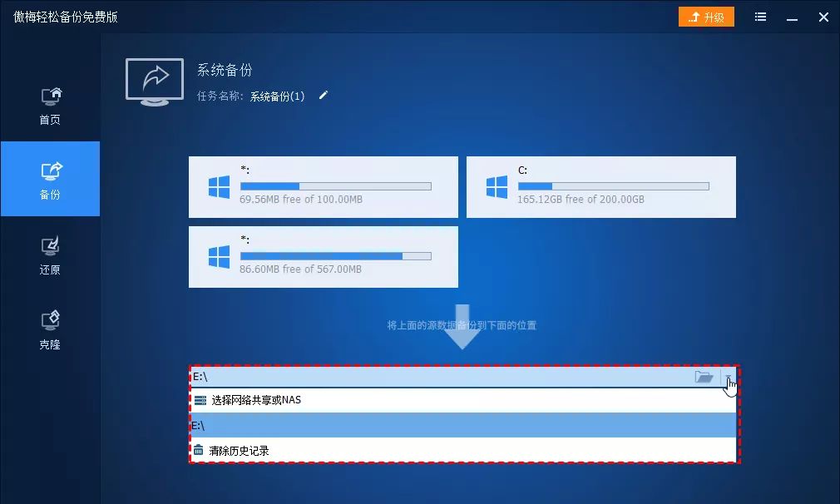This screenshot has height=504, width=840.
Task: Click the orange 升级 upgrade button
Action: click(x=706, y=16)
